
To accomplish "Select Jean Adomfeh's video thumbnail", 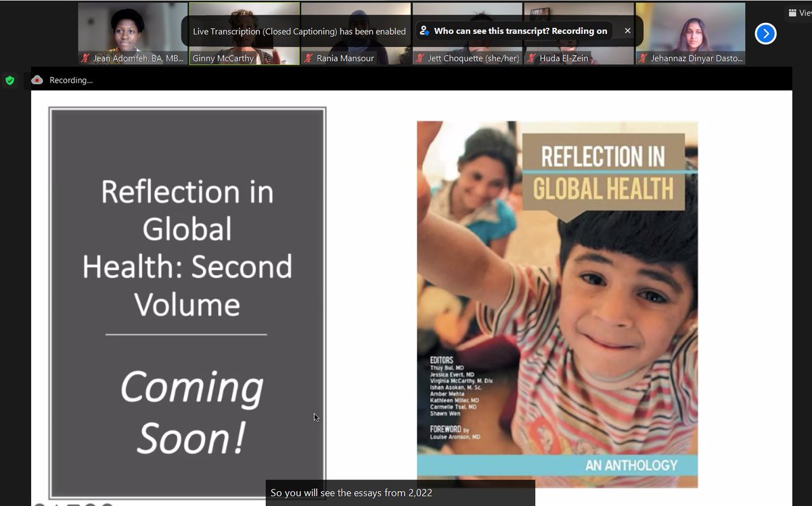I will point(133,34).
